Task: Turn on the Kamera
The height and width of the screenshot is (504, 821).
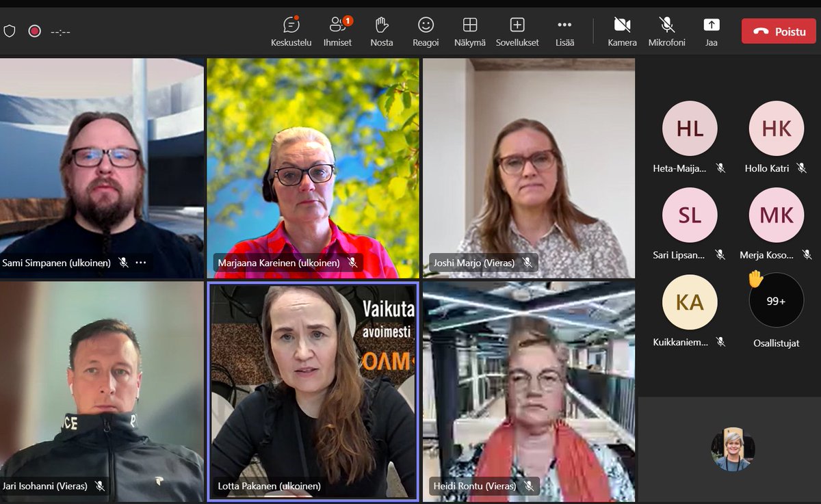Action: coord(622,31)
